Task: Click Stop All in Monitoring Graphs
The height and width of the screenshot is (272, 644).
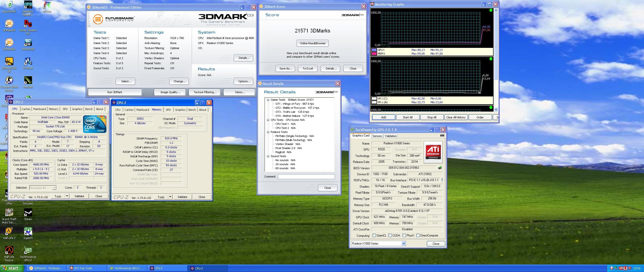Action: (431, 117)
